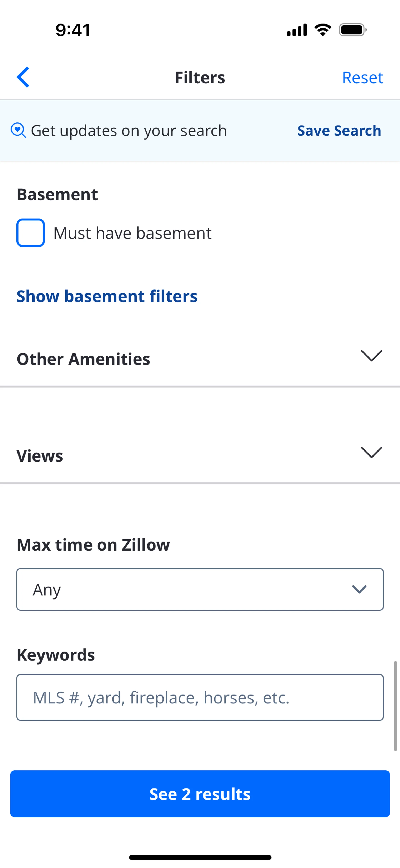Tap the battery status icon
400x868 pixels.
point(352,30)
